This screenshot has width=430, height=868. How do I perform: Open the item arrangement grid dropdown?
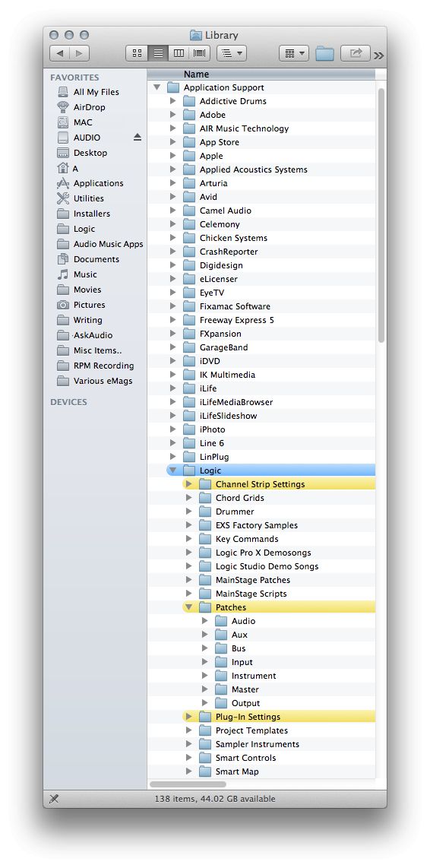[294, 54]
